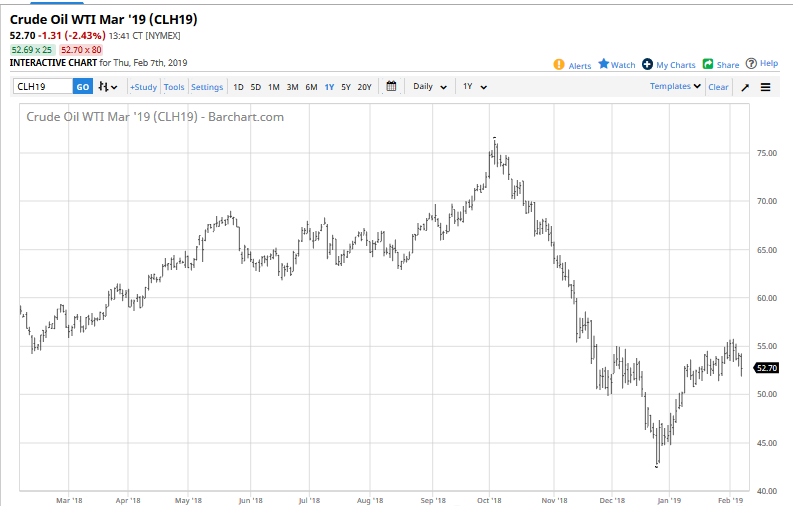This screenshot has width=793, height=506.
Task: Open the Tools menu
Action: 174,87
